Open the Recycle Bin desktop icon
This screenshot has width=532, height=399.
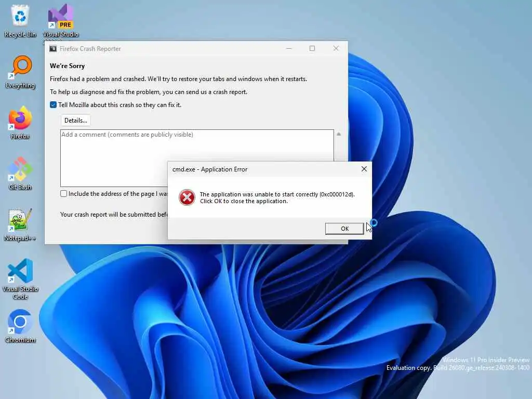(x=20, y=20)
